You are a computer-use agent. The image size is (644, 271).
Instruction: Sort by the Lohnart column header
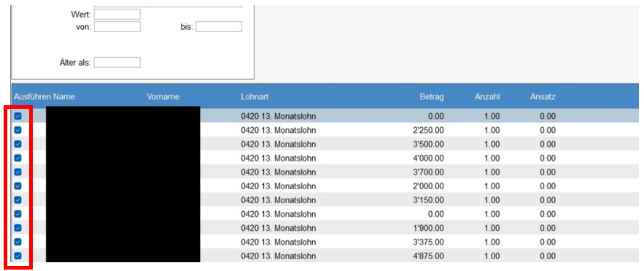coord(255,97)
